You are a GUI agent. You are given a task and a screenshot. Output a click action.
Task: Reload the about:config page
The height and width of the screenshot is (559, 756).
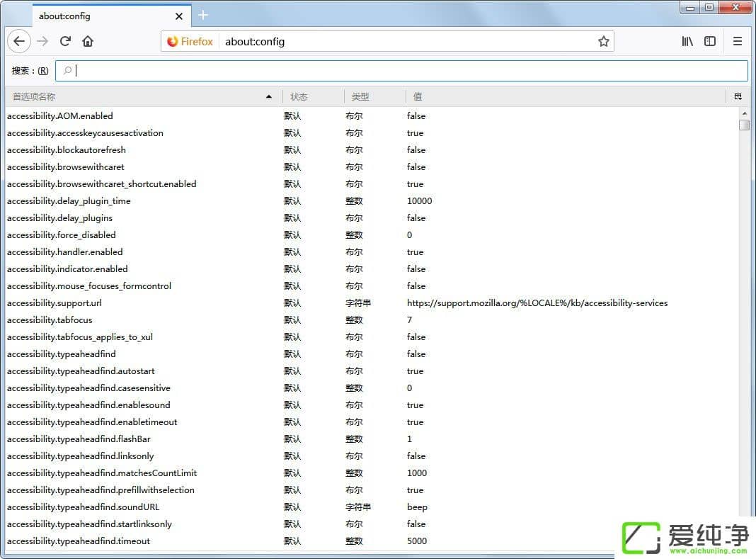pyautogui.click(x=64, y=41)
